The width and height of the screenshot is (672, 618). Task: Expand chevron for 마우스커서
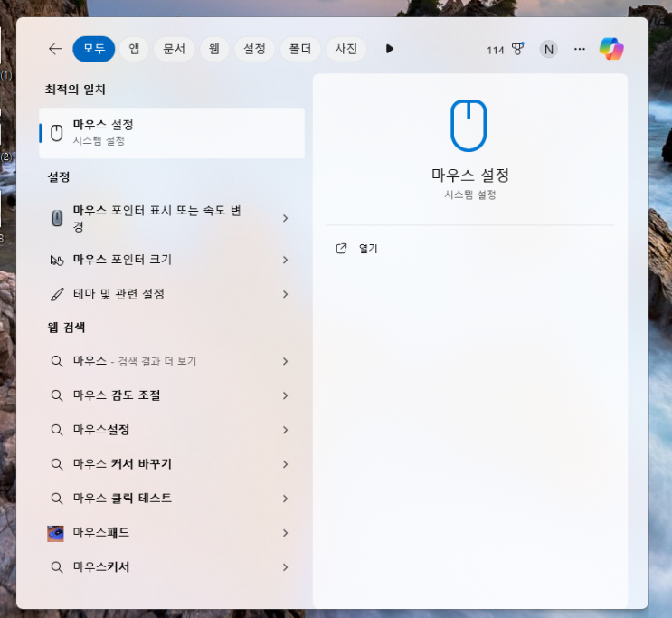[286, 567]
